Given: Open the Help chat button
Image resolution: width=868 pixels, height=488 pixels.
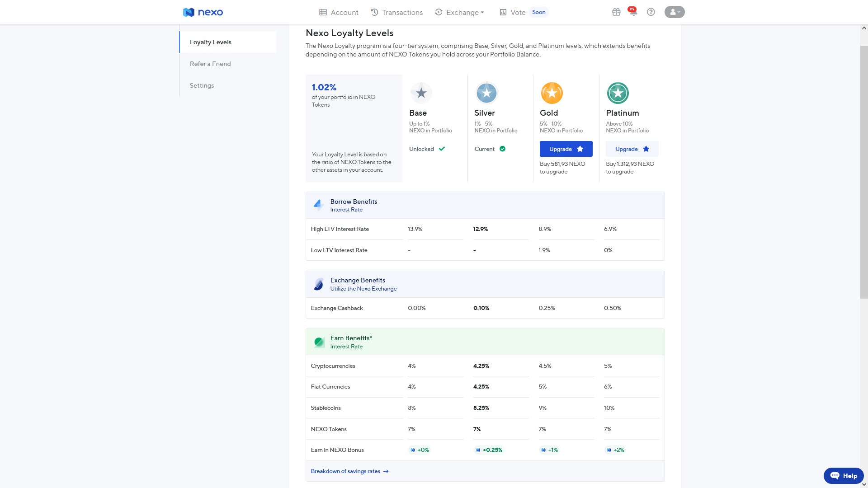Looking at the screenshot, I should coord(844,476).
